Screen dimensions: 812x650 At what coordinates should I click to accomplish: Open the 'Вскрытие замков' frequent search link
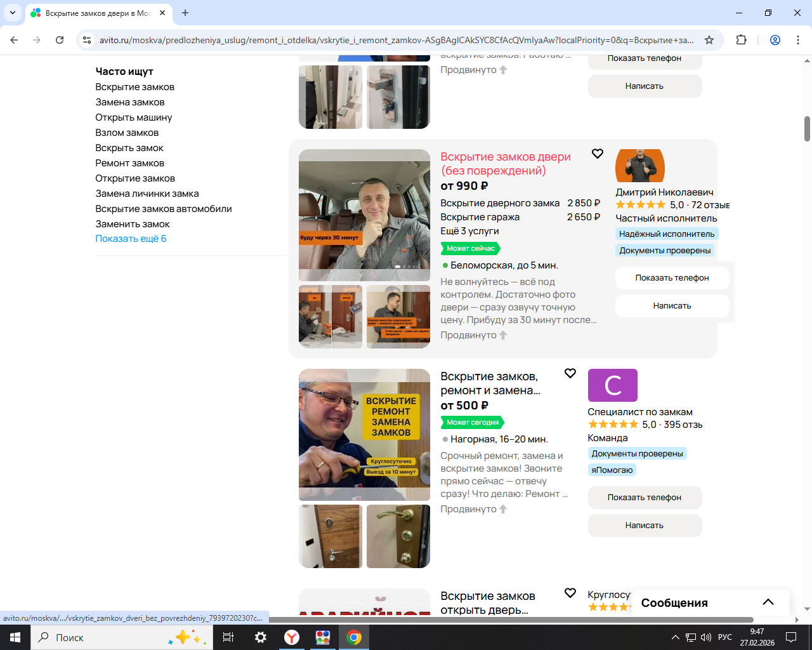click(x=135, y=87)
